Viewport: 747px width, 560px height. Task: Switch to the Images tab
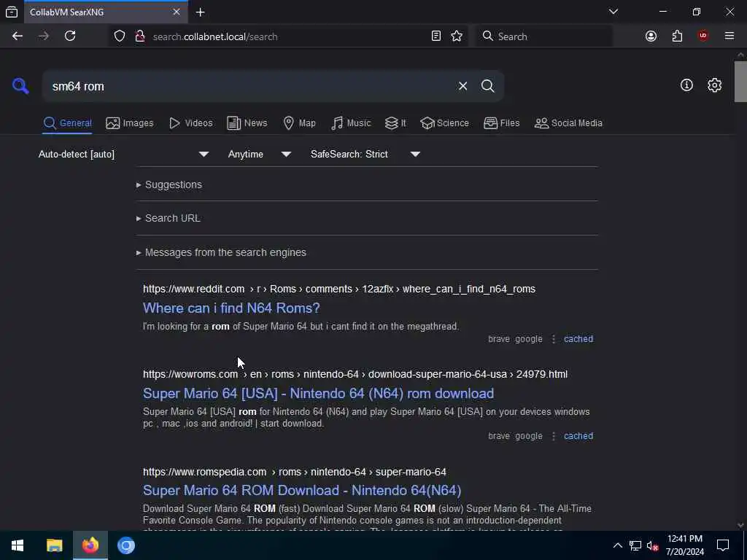(130, 123)
